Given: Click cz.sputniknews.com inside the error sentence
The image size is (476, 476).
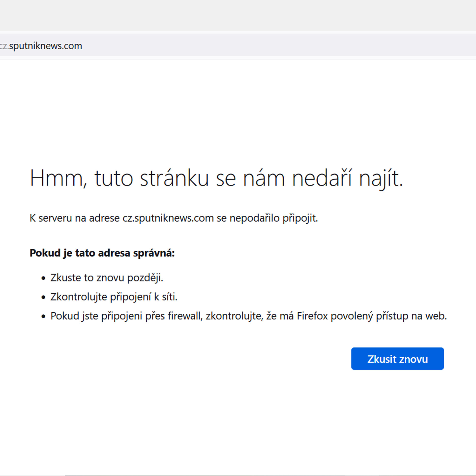Looking at the screenshot, I should 168,218.
